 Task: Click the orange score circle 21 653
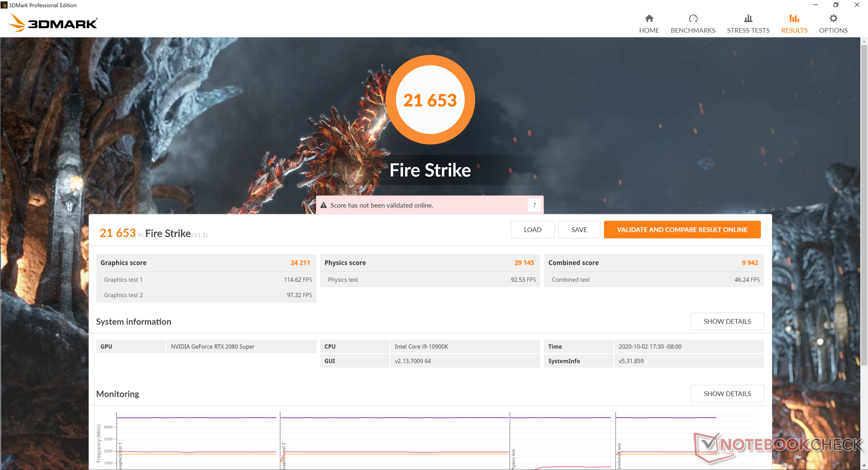430,100
